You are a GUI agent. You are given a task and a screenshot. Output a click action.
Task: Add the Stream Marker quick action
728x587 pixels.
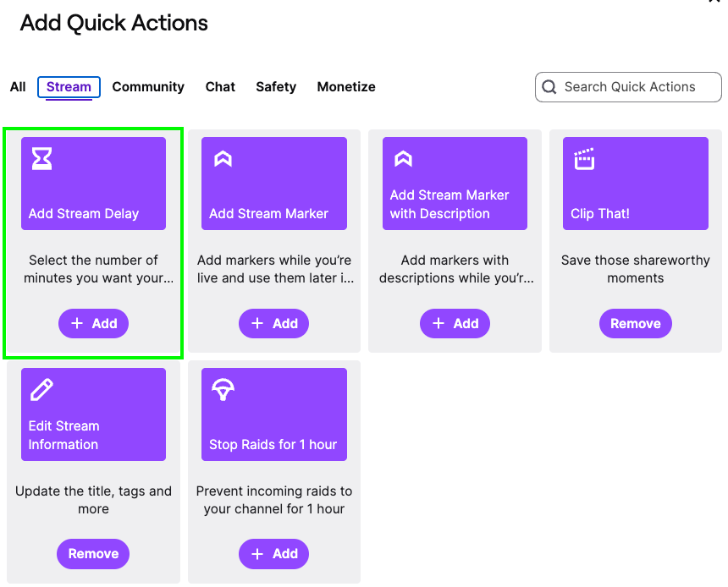tap(273, 323)
